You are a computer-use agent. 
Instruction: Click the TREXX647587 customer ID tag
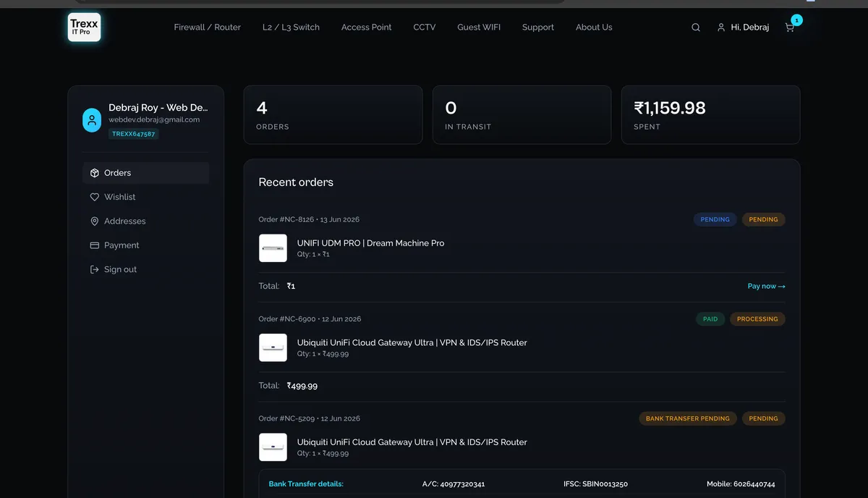click(134, 134)
